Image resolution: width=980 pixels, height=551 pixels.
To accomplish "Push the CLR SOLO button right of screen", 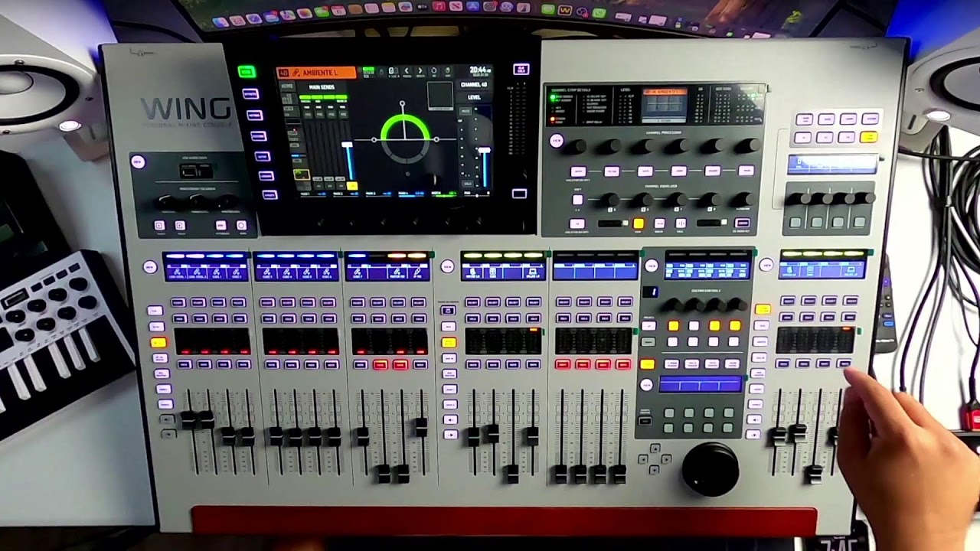I will tap(521, 70).
